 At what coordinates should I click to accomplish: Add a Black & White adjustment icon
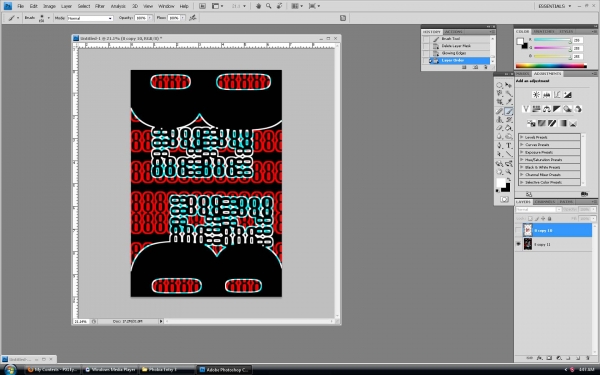pos(557,109)
